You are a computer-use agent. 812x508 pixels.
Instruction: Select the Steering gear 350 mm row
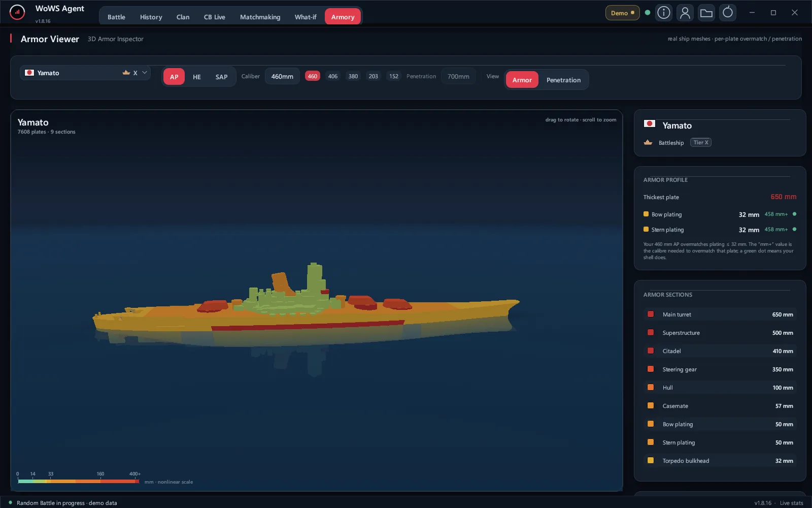(x=720, y=369)
